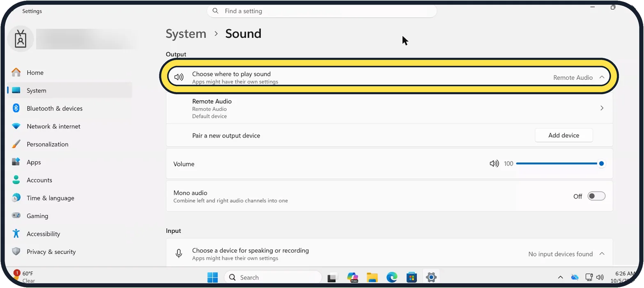Open Accounts settings

point(70,180)
